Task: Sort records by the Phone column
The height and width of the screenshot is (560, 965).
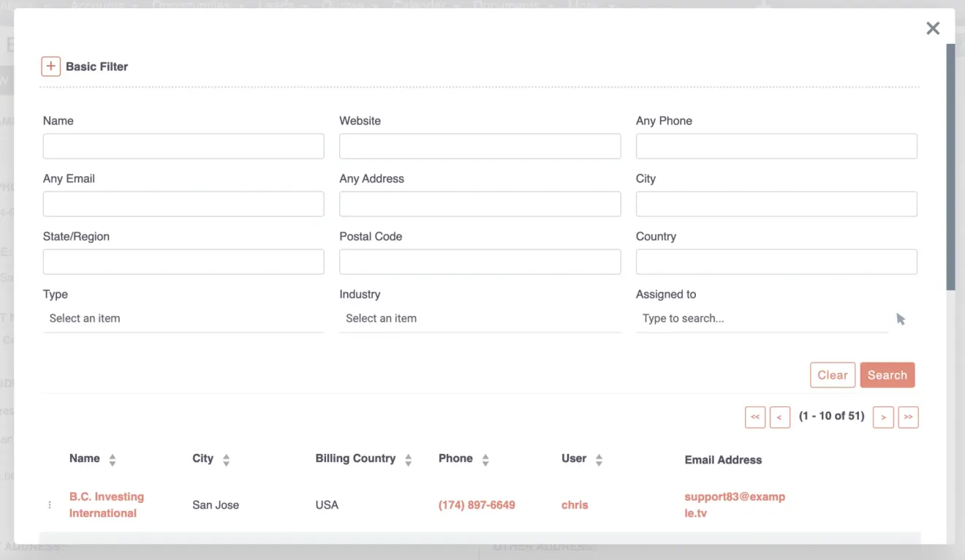Action: (x=483, y=459)
